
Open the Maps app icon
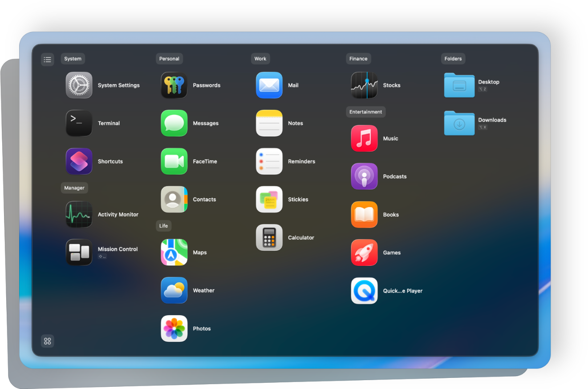pos(174,253)
